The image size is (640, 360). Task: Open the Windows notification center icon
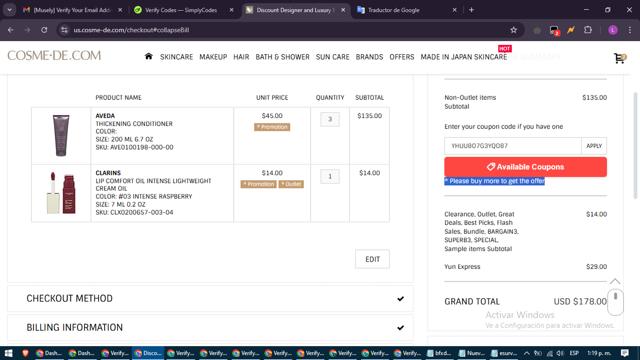(x=624, y=353)
